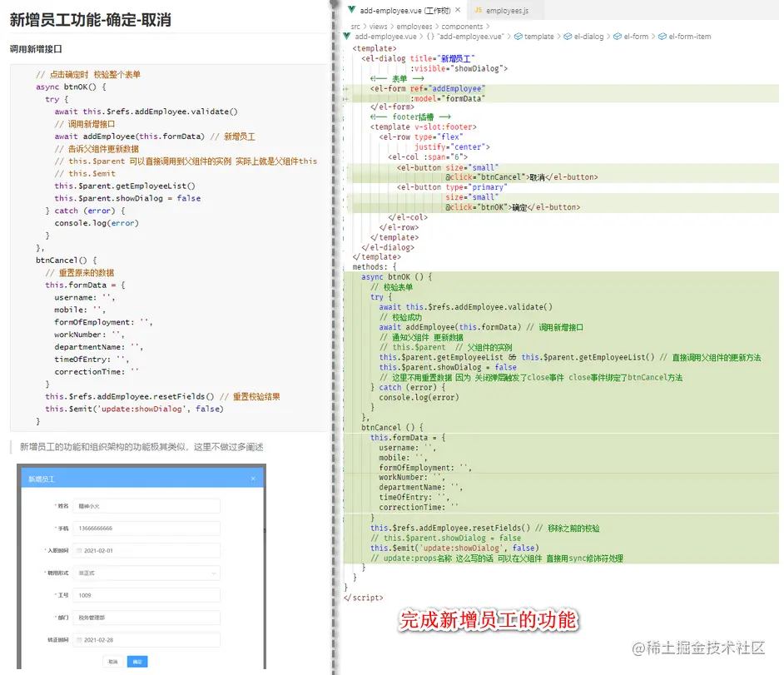Click the 取消 cancel button in dialog
This screenshot has height=675, width=784.
click(113, 662)
